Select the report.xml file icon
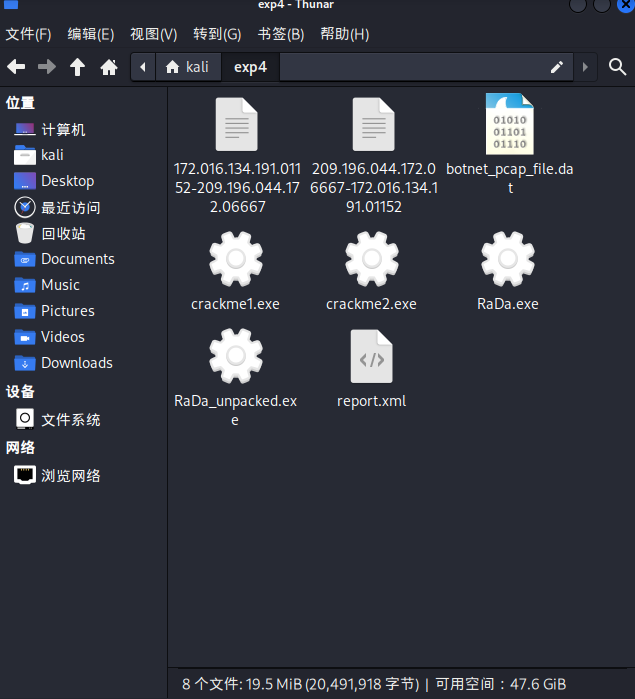635x699 pixels. pyautogui.click(x=371, y=356)
